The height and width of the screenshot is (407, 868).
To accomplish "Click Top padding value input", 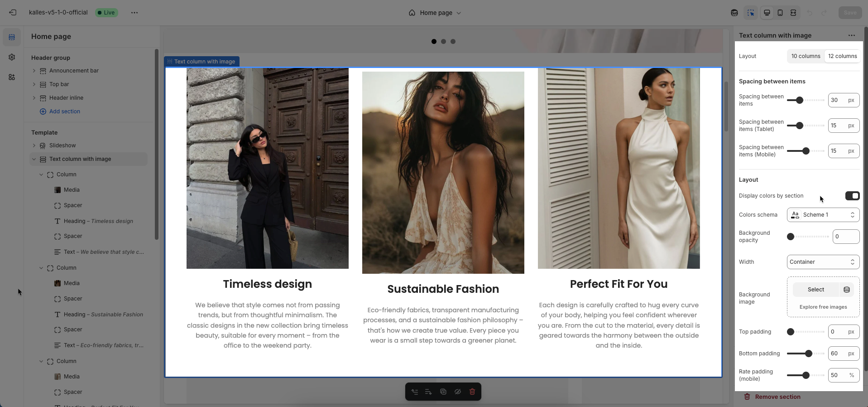I will pyautogui.click(x=844, y=332).
